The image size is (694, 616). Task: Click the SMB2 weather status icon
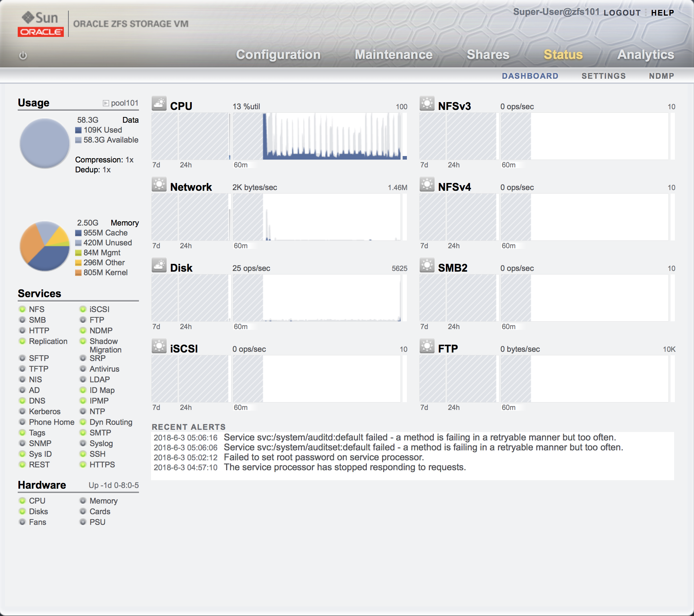[x=427, y=265]
